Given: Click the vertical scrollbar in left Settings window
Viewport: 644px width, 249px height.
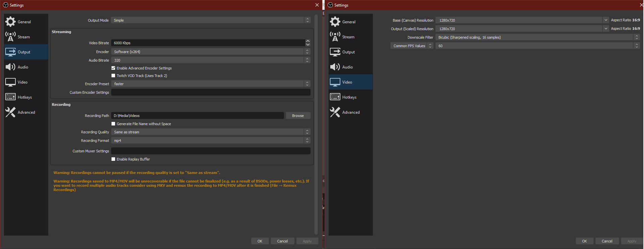Looking at the screenshot, I should [316, 124].
